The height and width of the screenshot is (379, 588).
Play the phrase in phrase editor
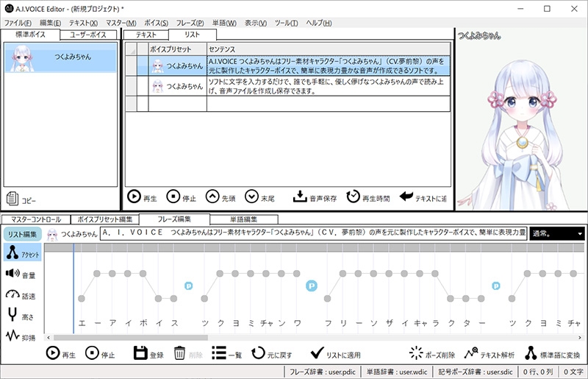(x=61, y=354)
